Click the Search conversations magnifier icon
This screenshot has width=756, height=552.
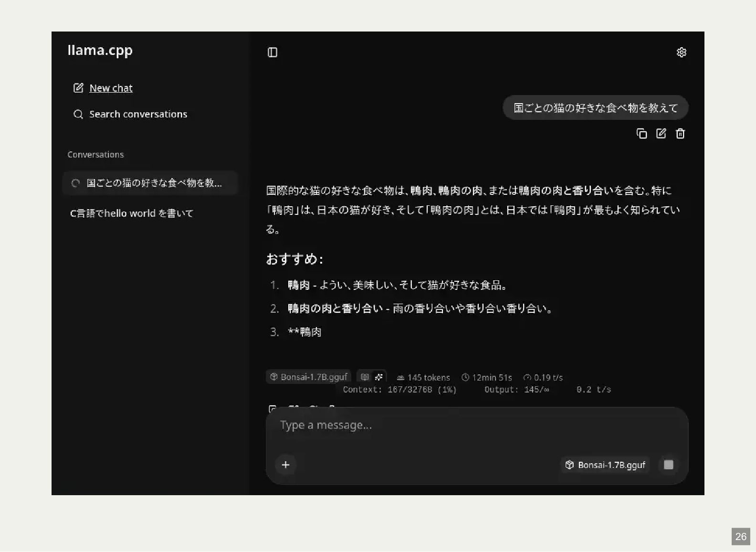tap(78, 114)
